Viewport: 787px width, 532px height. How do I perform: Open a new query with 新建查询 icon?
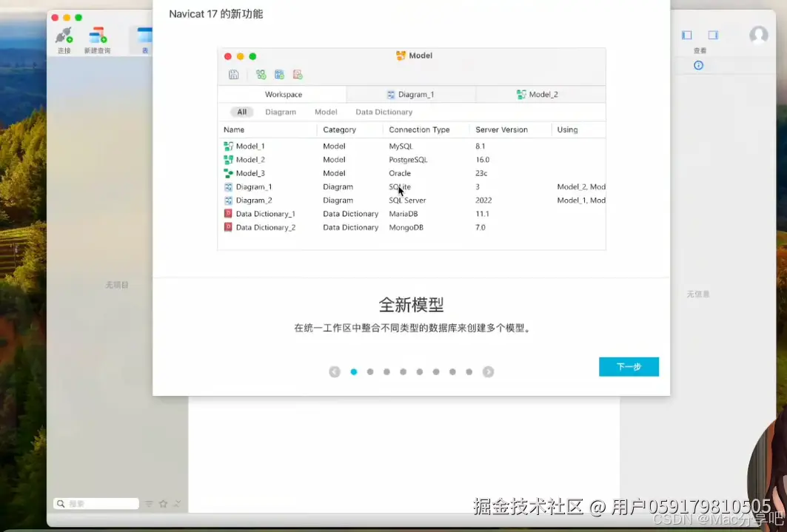tap(97, 35)
